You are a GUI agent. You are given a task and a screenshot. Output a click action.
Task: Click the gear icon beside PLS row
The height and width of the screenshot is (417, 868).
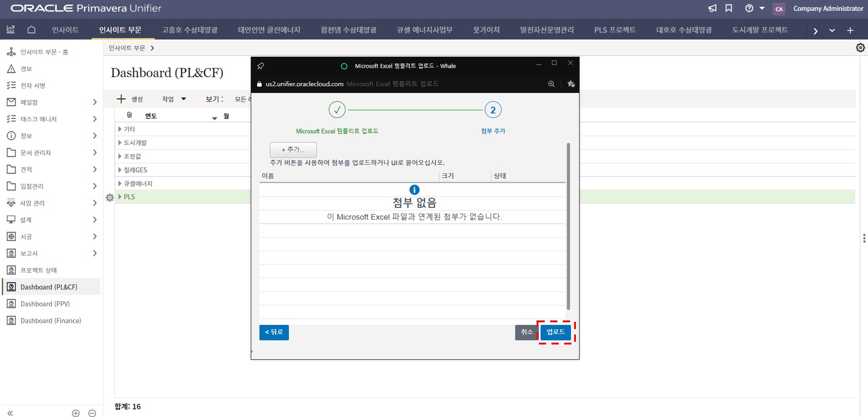coord(110,198)
